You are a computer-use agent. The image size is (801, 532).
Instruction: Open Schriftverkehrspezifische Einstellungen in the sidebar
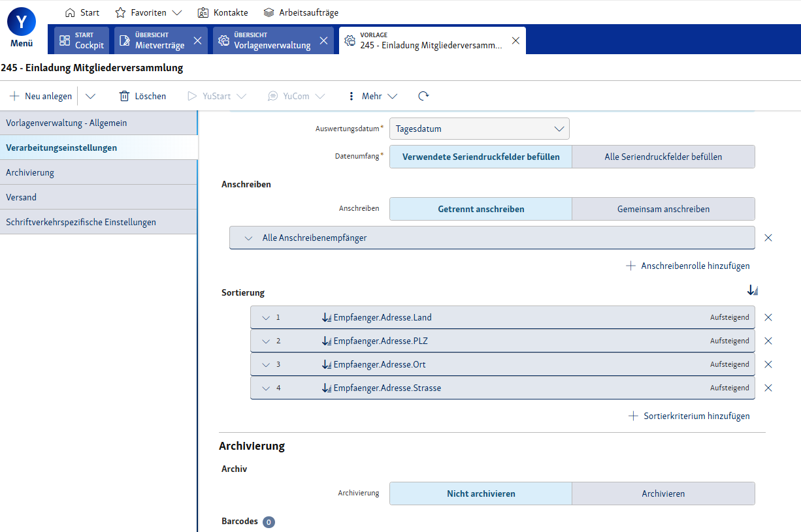tap(81, 222)
